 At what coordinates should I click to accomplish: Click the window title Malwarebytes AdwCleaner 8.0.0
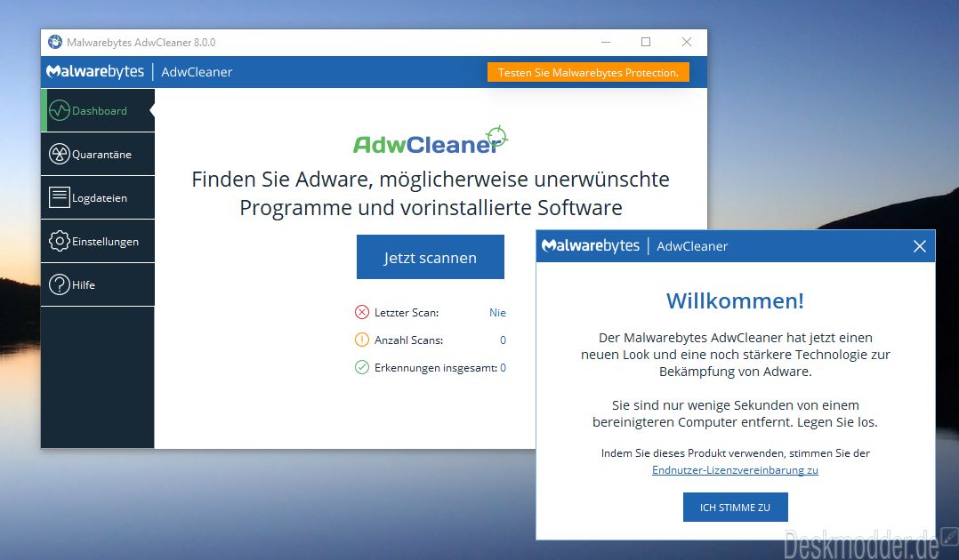point(141,42)
